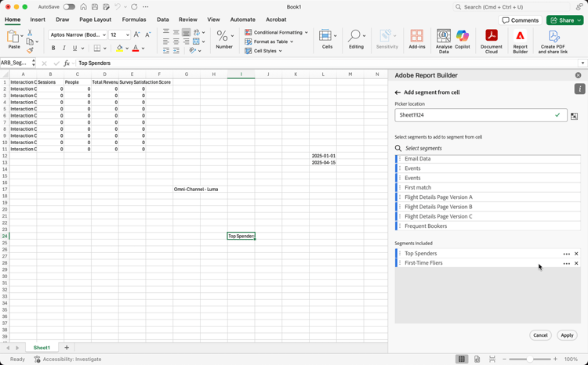Toggle bold formatting
Screen dimensions: 588x365
point(53,48)
